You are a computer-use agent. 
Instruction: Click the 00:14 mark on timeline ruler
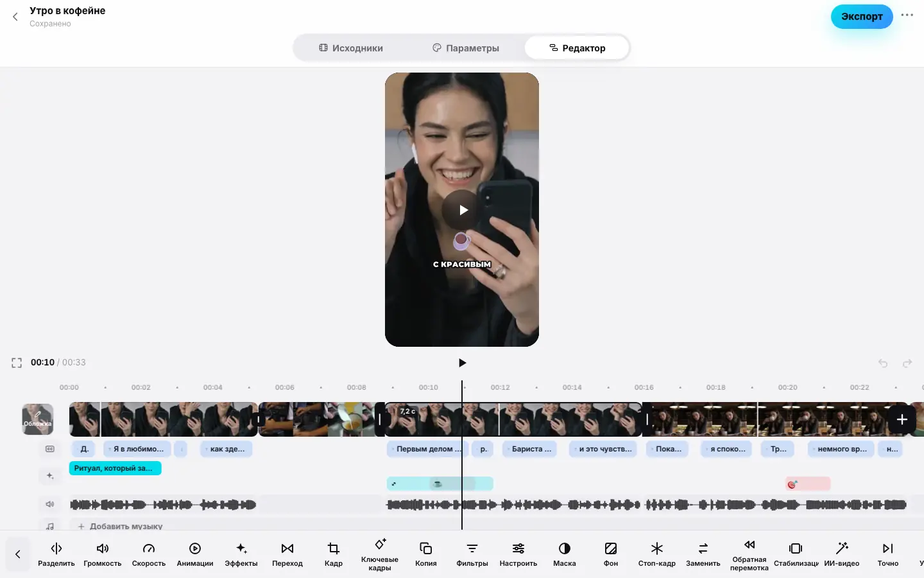572,387
